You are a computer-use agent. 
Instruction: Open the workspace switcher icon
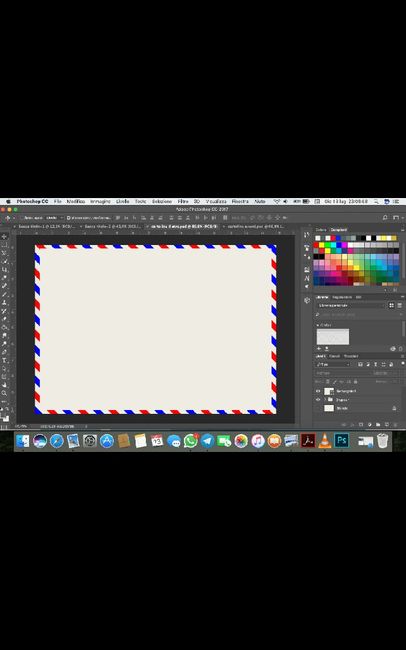tap(396, 218)
